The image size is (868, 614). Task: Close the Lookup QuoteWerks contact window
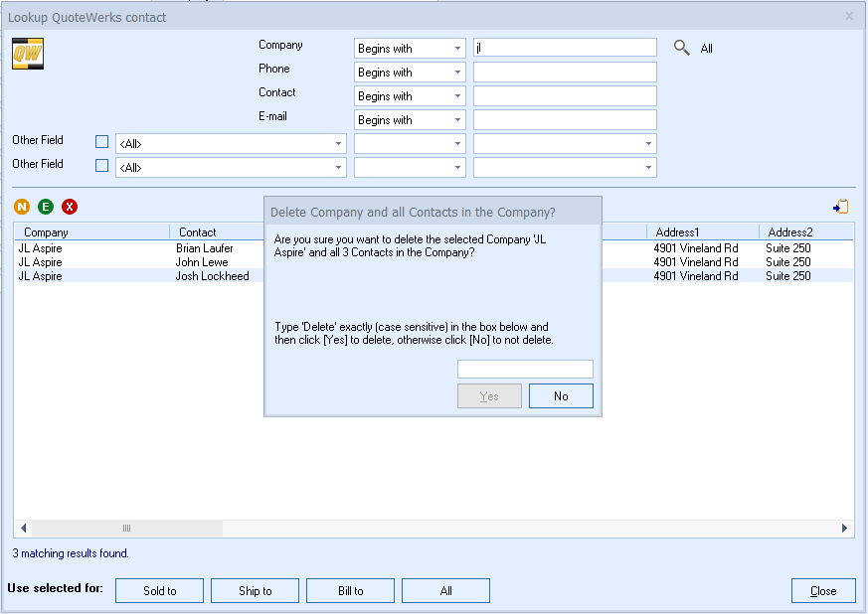coord(849,16)
